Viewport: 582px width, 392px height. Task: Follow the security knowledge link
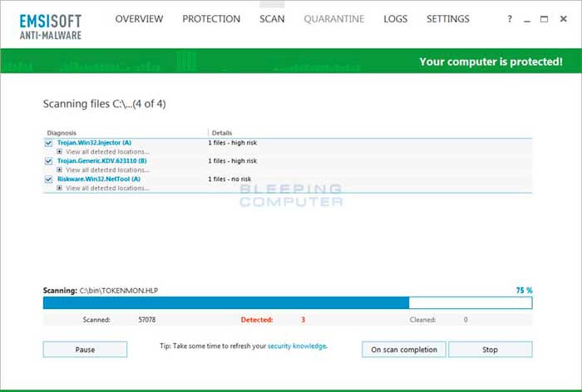click(x=297, y=345)
